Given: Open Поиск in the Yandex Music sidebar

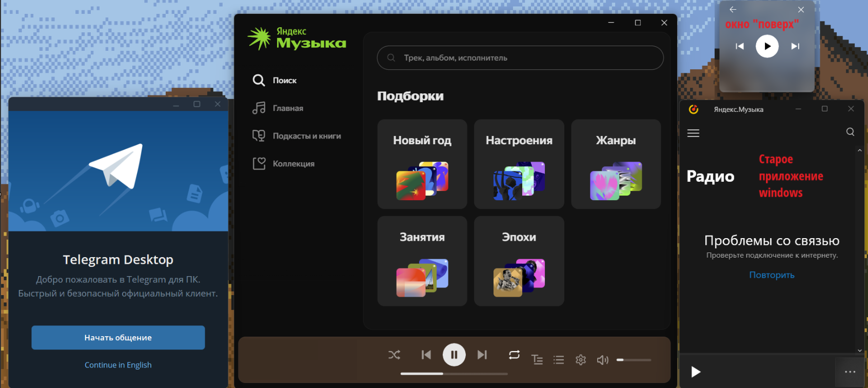Looking at the screenshot, I should [274, 80].
